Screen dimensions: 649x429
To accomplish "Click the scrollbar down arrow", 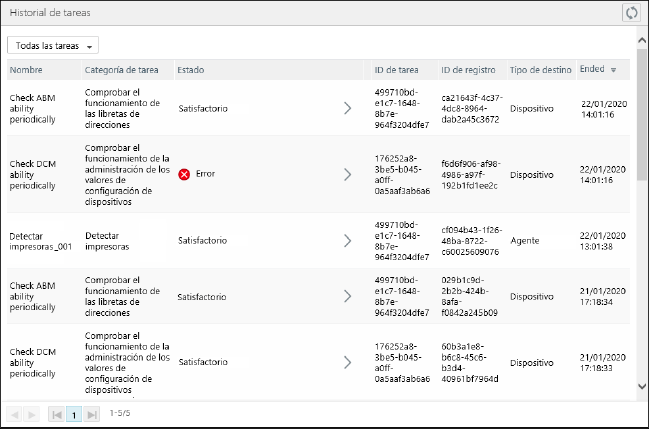I will pos(641,385).
